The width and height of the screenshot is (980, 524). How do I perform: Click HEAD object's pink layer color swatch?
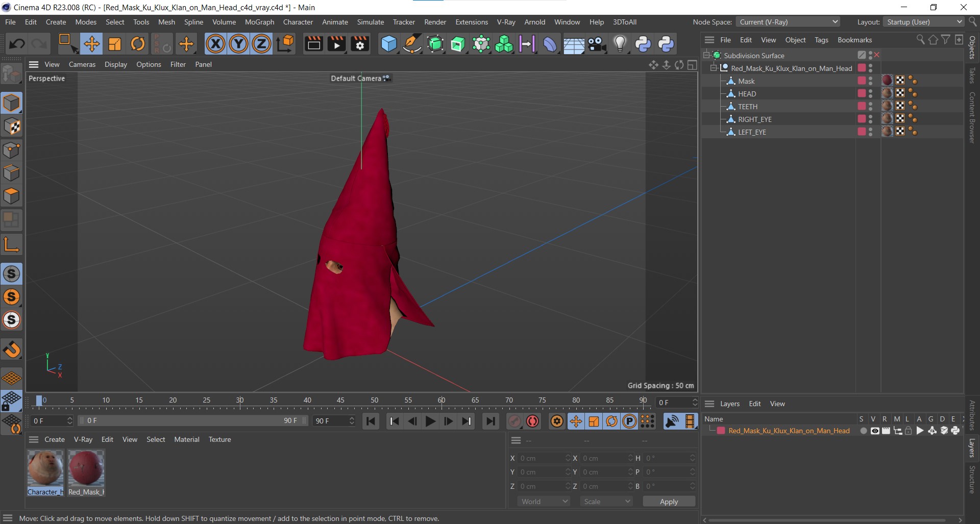coord(862,93)
